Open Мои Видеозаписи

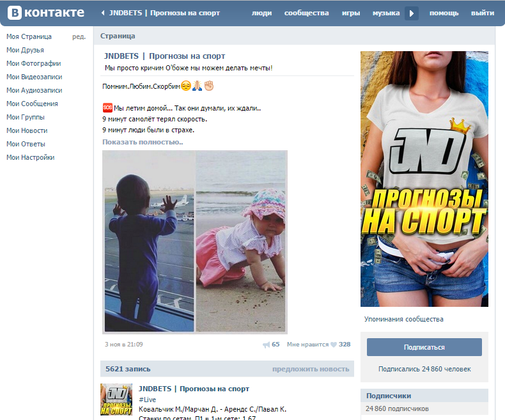[34, 77]
